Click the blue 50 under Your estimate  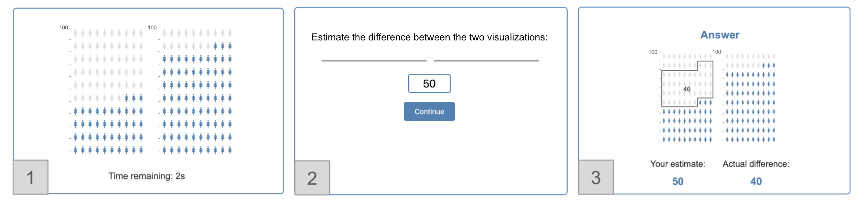click(678, 181)
